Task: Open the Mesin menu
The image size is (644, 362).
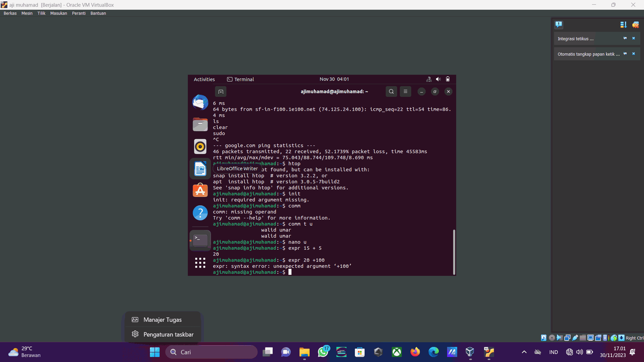Action: pyautogui.click(x=27, y=13)
